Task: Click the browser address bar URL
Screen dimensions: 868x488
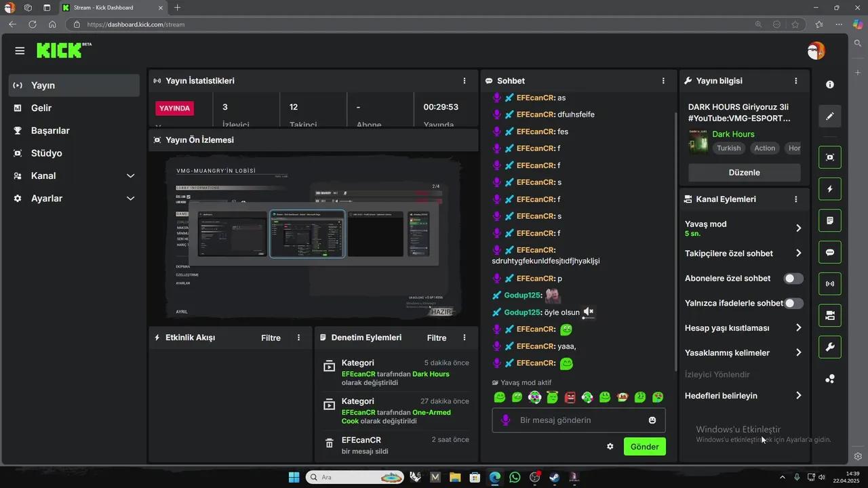Action: (x=136, y=24)
